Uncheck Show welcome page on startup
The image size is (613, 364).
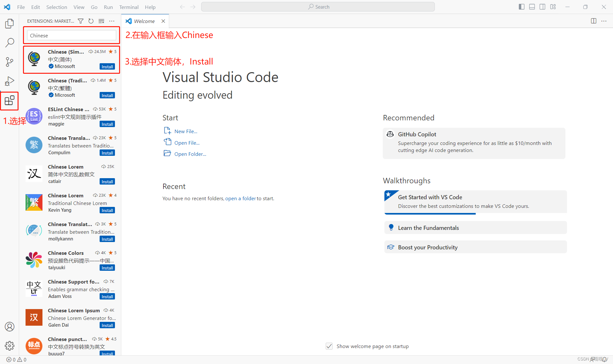329,346
